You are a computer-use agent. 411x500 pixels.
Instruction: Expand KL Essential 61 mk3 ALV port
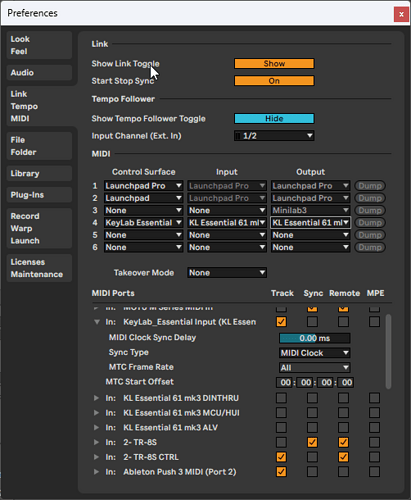96,427
